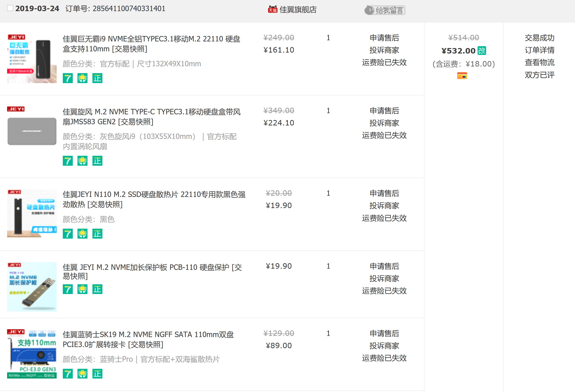Click 运费险已失效 for the 旋风 item

coord(384,135)
